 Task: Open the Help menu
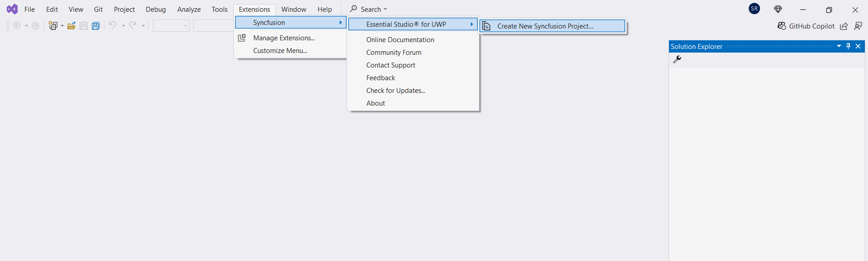(325, 10)
